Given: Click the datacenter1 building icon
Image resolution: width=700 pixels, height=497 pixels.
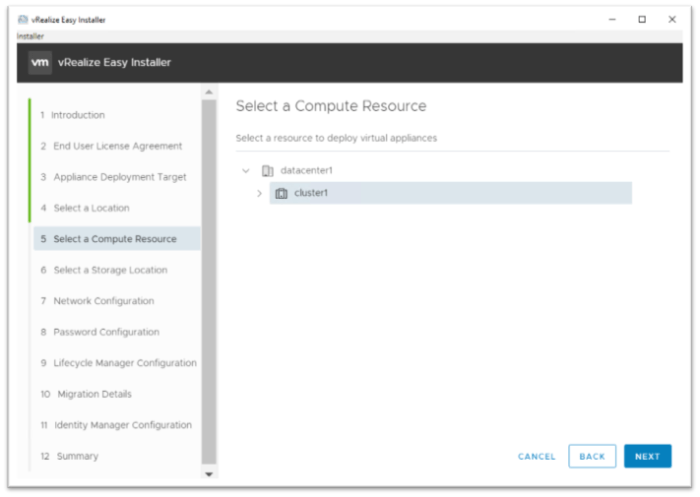Looking at the screenshot, I should [x=267, y=171].
